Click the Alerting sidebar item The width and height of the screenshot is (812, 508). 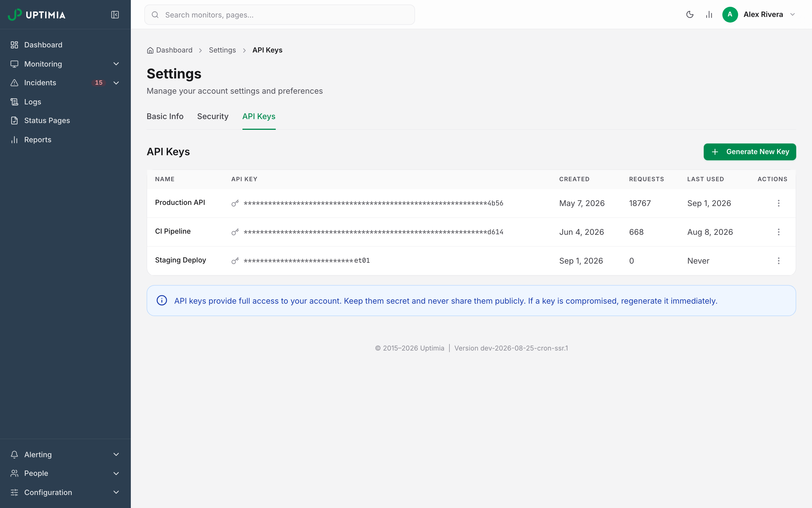click(x=65, y=455)
